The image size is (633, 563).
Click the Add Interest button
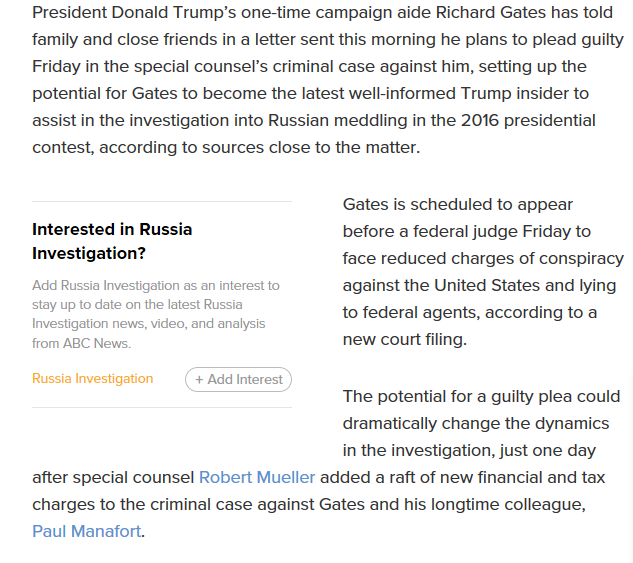238,379
